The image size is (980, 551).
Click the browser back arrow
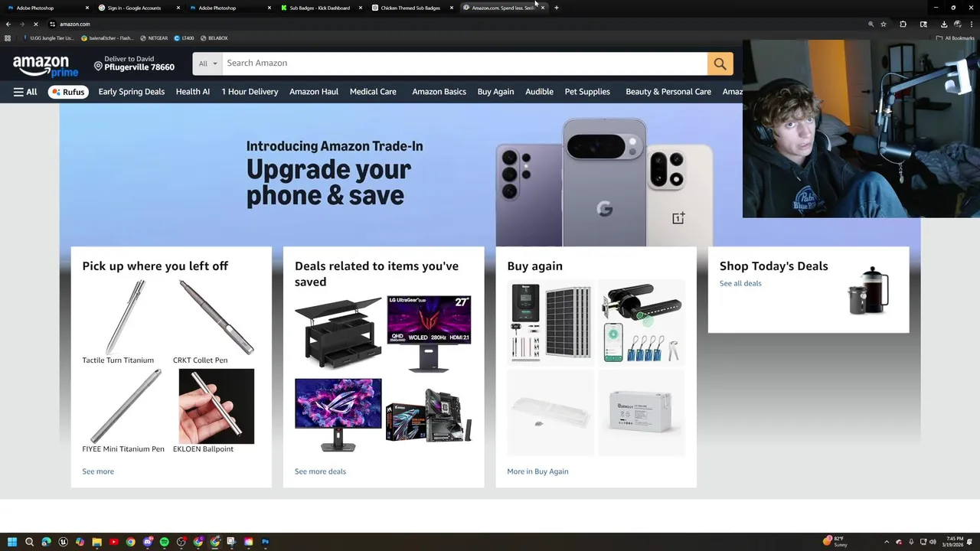[x=8, y=24]
